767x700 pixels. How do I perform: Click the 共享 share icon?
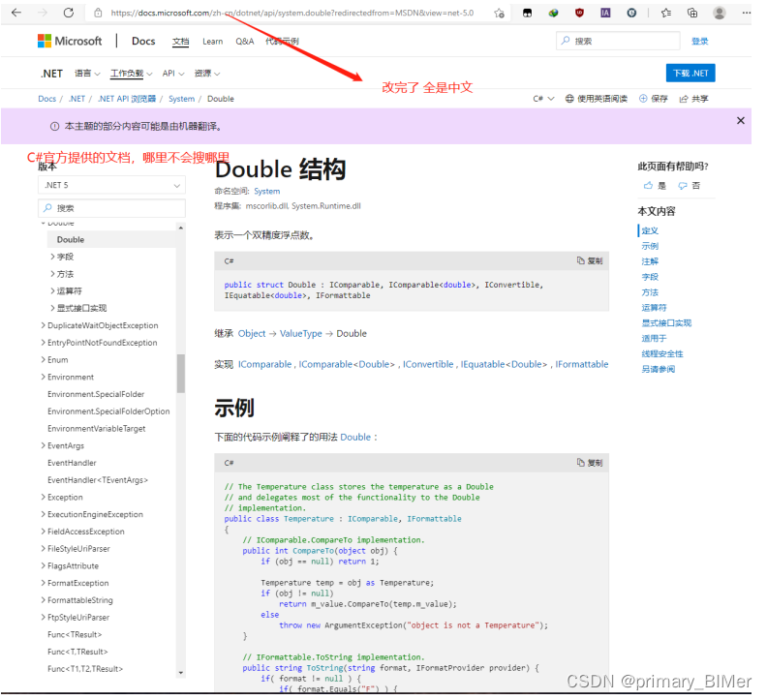point(693,99)
